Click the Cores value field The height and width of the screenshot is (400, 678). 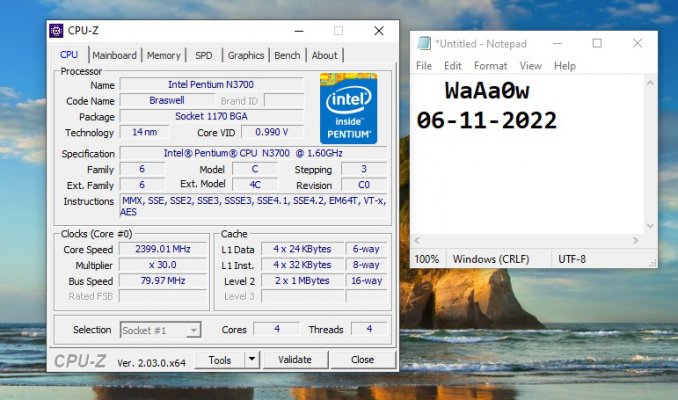[277, 329]
